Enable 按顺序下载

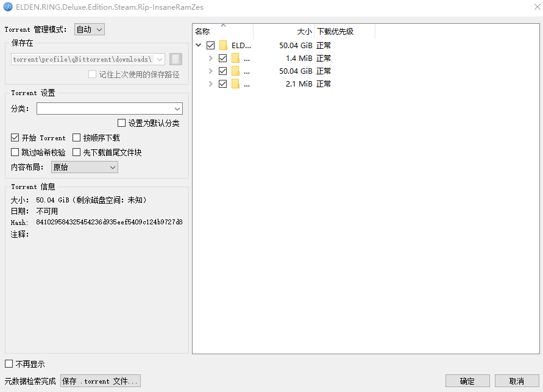[x=76, y=137]
